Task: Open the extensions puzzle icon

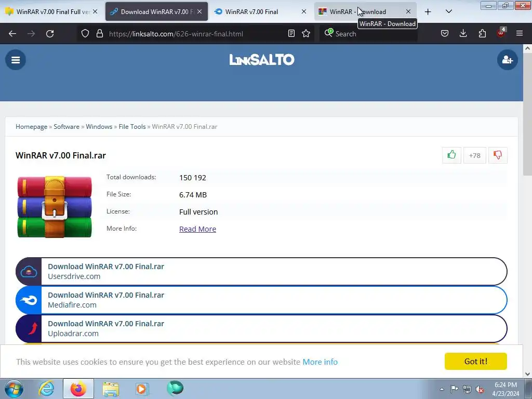Action: click(482, 34)
